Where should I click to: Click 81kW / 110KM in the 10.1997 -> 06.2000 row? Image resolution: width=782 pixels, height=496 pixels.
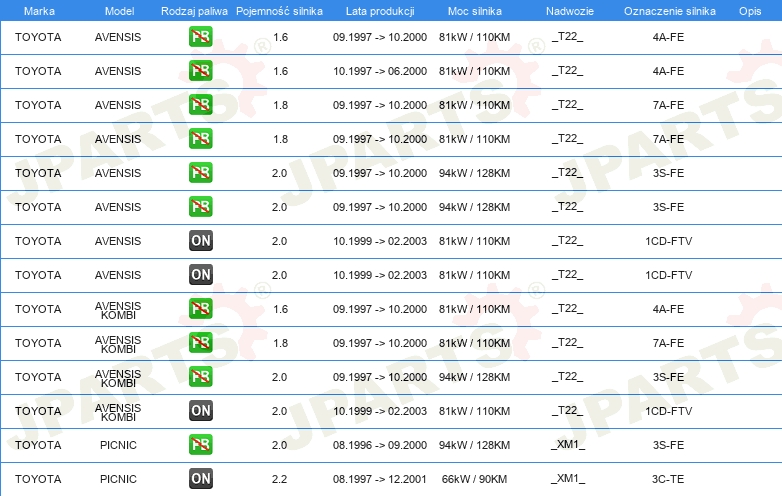(x=474, y=71)
